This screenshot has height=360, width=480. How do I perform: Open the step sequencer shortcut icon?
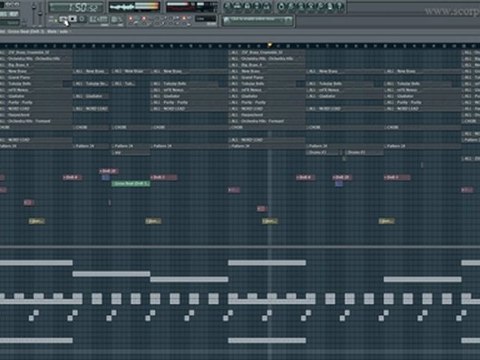(x=237, y=6)
